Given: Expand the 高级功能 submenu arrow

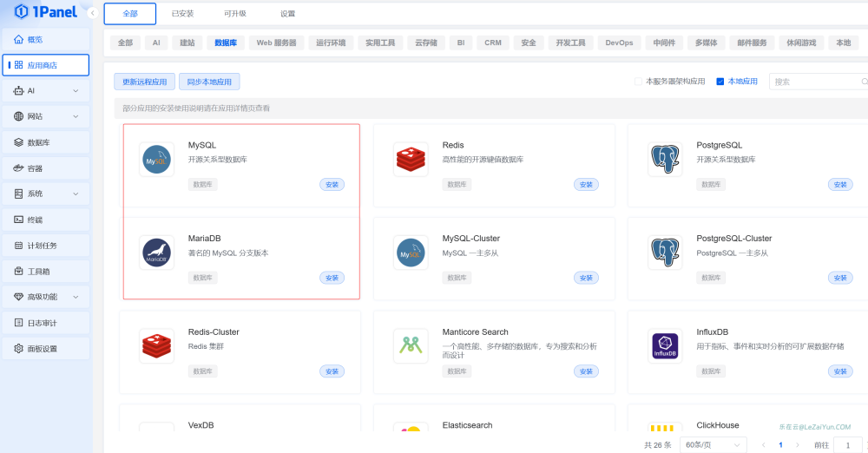Looking at the screenshot, I should tap(76, 297).
